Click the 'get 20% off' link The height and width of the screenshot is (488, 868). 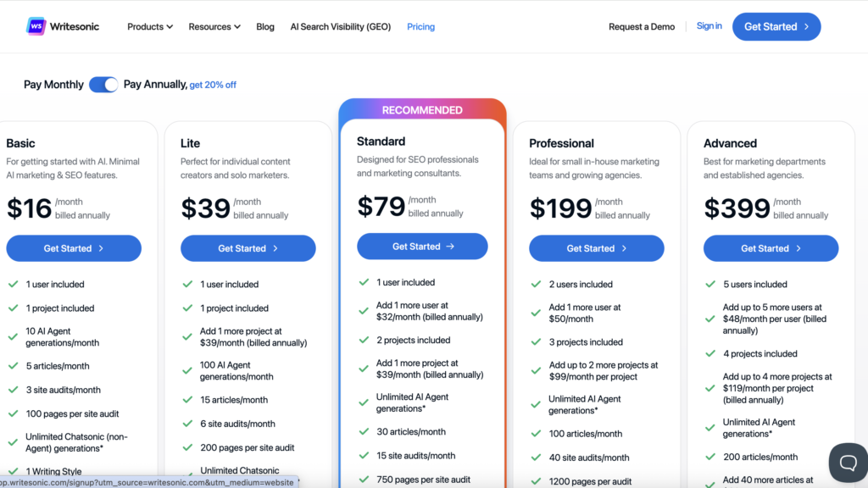212,85
